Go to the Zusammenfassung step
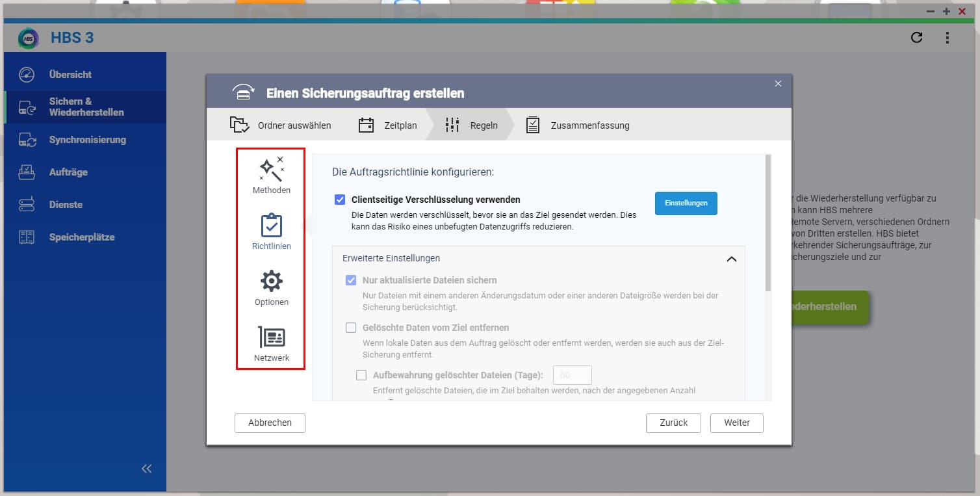The height and width of the screenshot is (496, 980). point(578,125)
